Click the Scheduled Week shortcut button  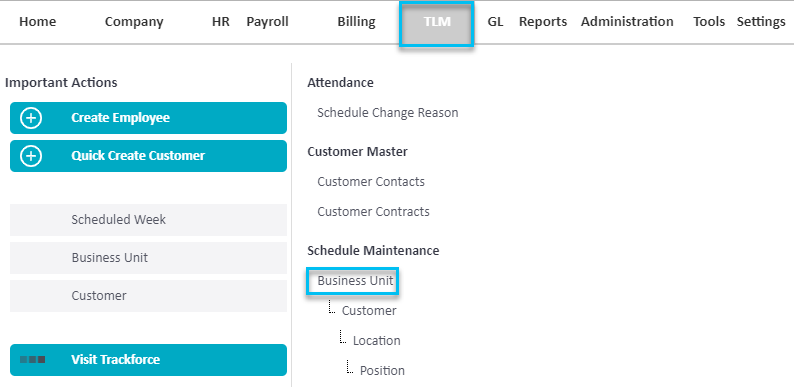pyautogui.click(x=148, y=220)
